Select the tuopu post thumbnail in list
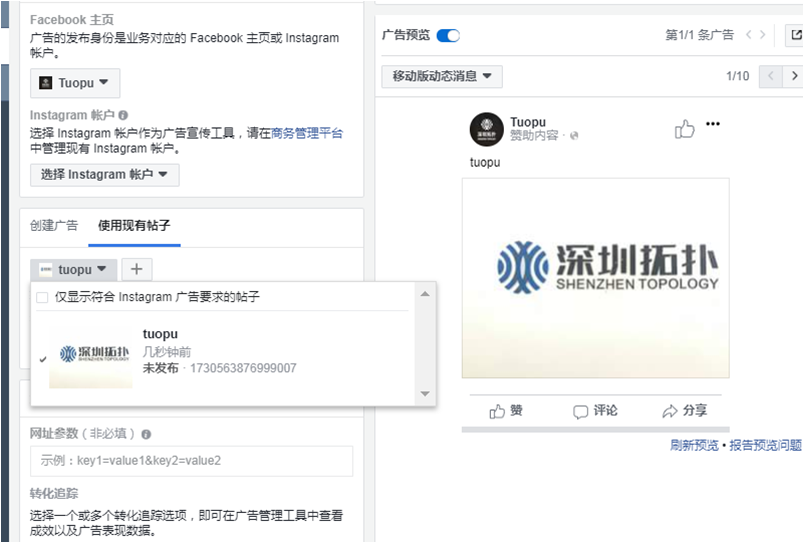 pyautogui.click(x=91, y=356)
